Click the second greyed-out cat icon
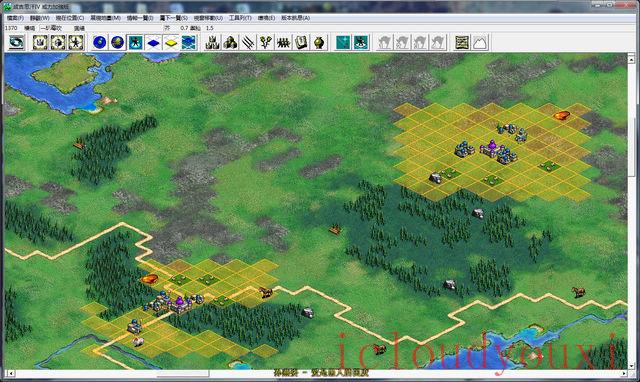The height and width of the screenshot is (382, 640). click(x=402, y=42)
